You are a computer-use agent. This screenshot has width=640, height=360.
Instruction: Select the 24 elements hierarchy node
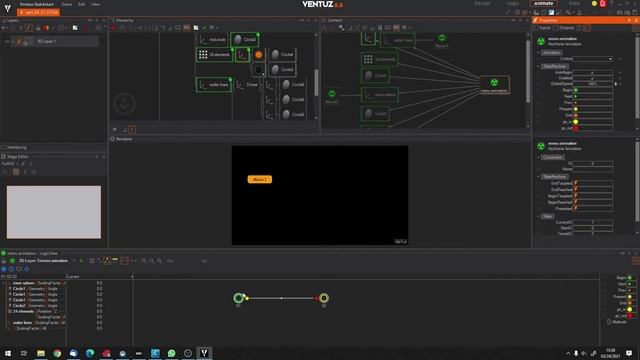[215, 54]
